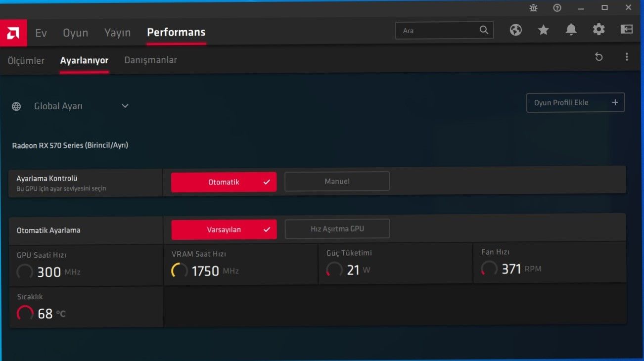Click the Radeon RX 570 Series label

tap(70, 145)
